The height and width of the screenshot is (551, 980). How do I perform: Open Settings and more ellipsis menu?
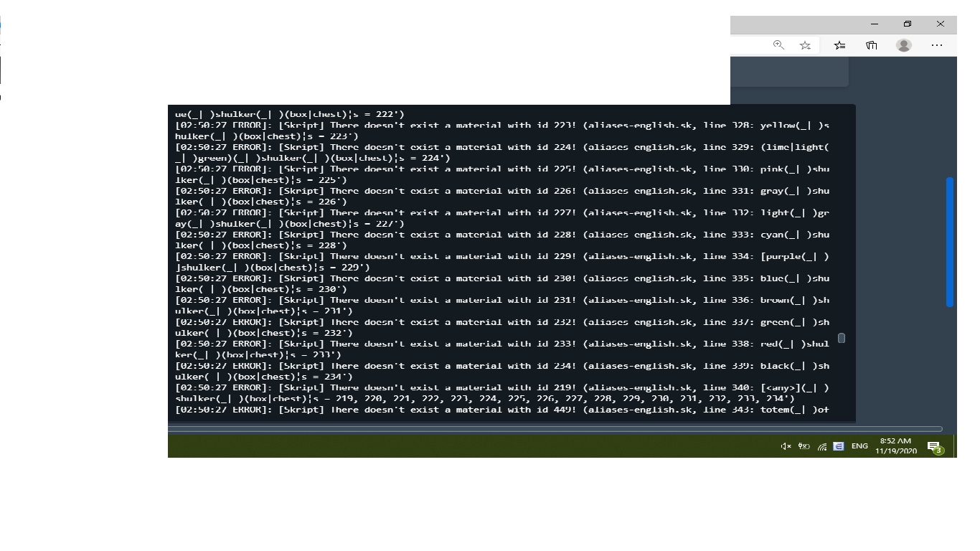point(937,45)
